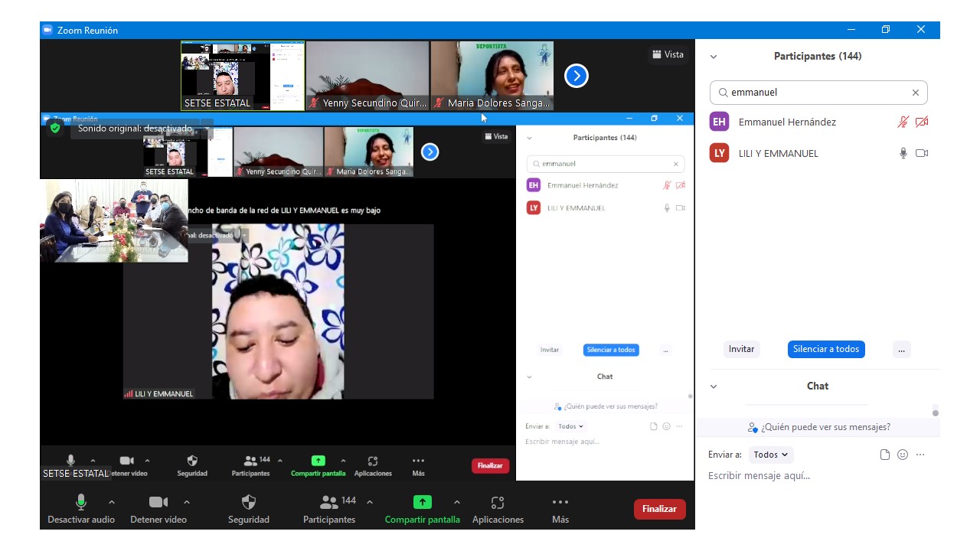Image resolution: width=980 pixels, height=551 pixels.
Task: Open Vista layout menu at top right of video
Action: pos(668,54)
